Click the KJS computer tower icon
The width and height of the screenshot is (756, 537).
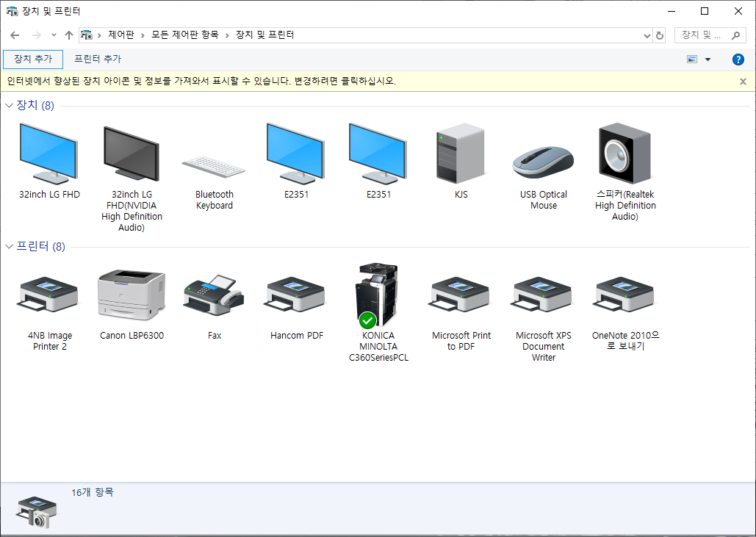pos(461,153)
